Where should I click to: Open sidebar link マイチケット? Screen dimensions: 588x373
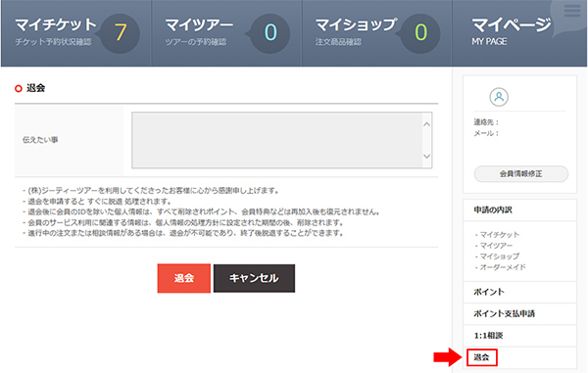(500, 234)
